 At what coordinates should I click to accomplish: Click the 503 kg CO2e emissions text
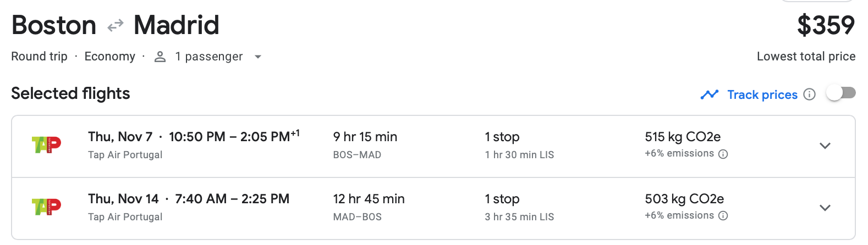click(684, 199)
